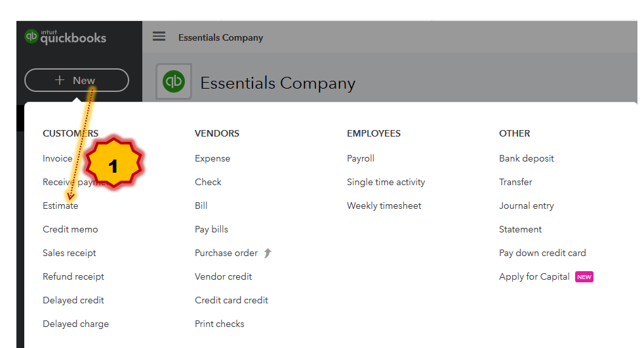This screenshot has width=644, height=348.
Task: Click the NEW badge next to Apply for Capital
Action: [x=584, y=277]
